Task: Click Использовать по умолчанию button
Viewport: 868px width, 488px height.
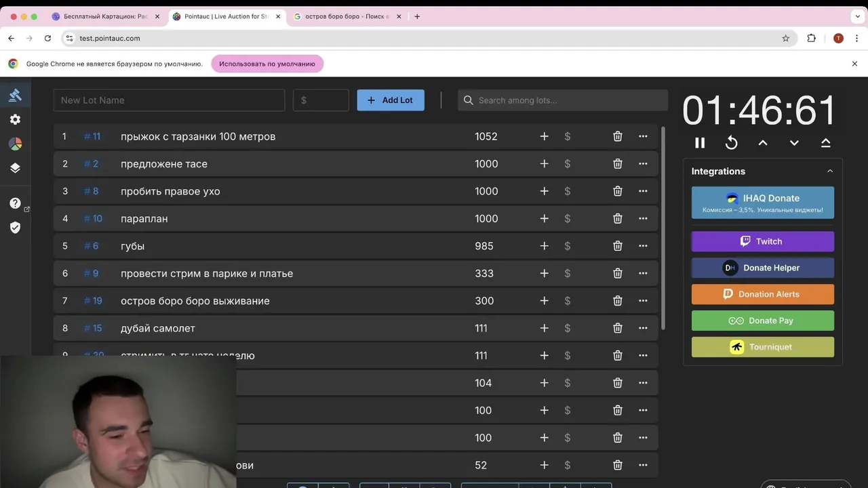Action: pyautogui.click(x=267, y=64)
